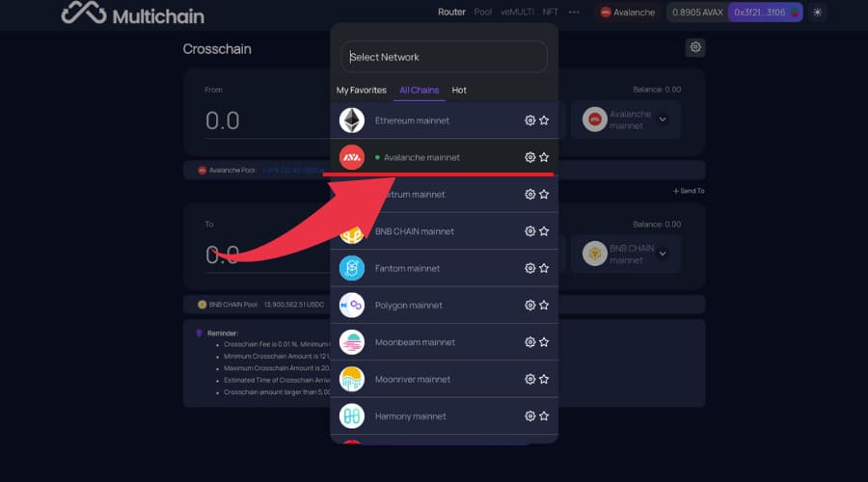This screenshot has height=482, width=868.
Task: Open Crosschain settings gear icon
Action: pos(695,47)
